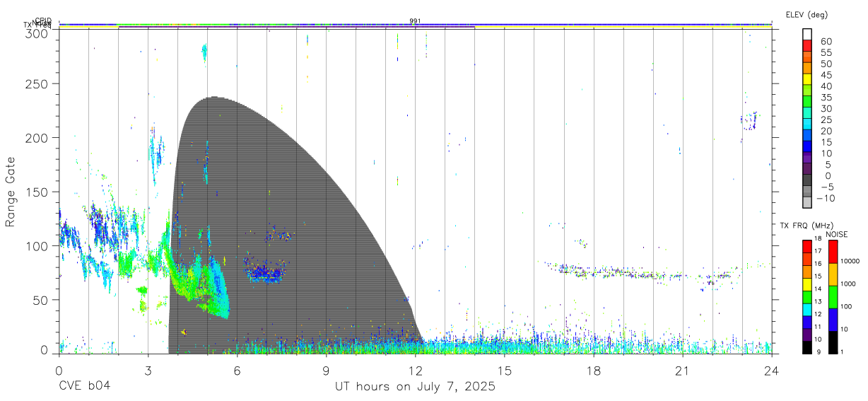This screenshot has height=401, width=868.
Task: Click the '1000' label on the NOISE scale
Action: [848, 284]
